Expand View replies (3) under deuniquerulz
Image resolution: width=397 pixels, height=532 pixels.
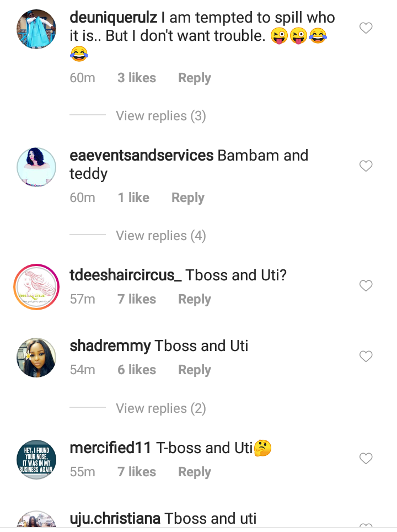coord(160,116)
